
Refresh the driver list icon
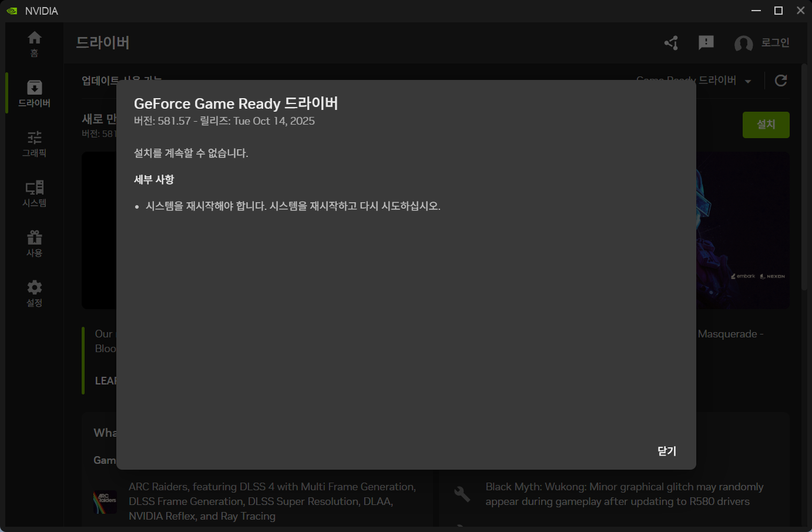pos(780,81)
